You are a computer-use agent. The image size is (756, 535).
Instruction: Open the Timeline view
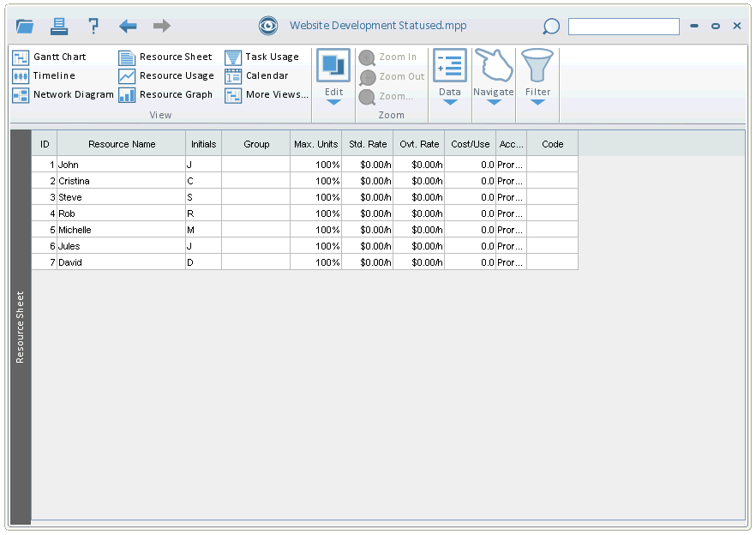click(45, 75)
